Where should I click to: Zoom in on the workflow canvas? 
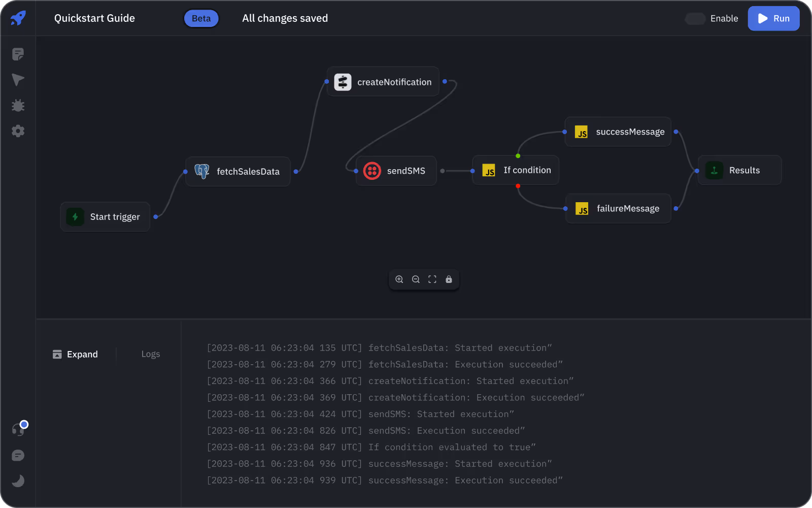(399, 279)
